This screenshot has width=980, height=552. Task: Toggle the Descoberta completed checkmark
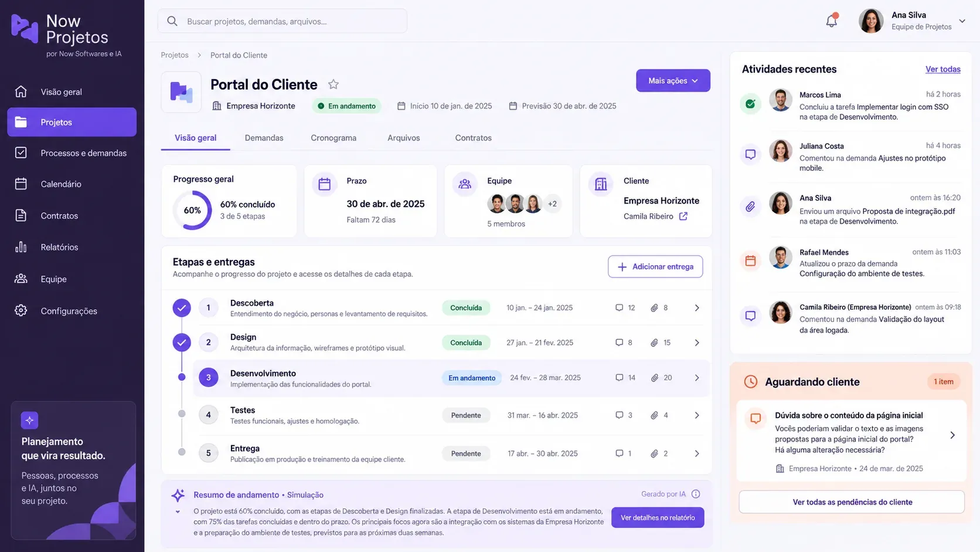click(182, 307)
